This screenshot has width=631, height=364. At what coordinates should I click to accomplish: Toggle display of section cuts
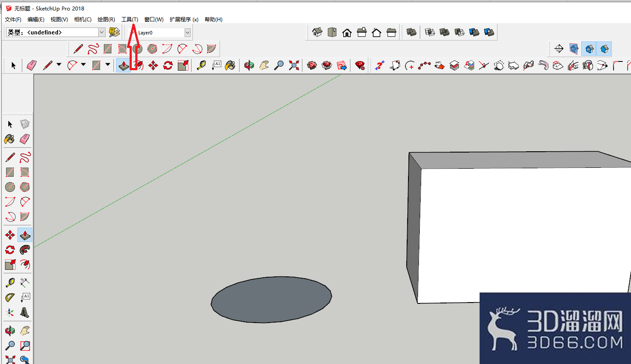(x=589, y=49)
